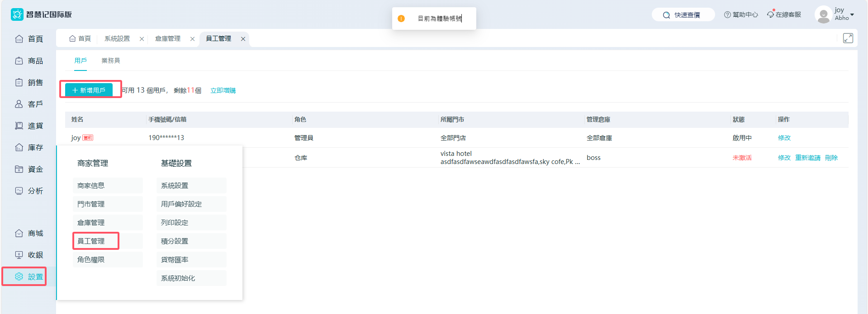Click the 收銀 cashier sidebar icon

(19, 255)
